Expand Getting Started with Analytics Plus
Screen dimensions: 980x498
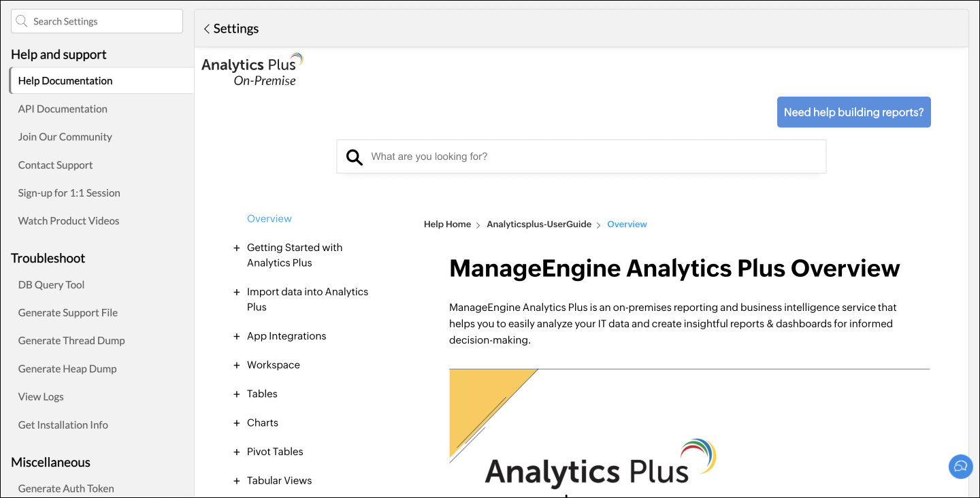(x=237, y=248)
